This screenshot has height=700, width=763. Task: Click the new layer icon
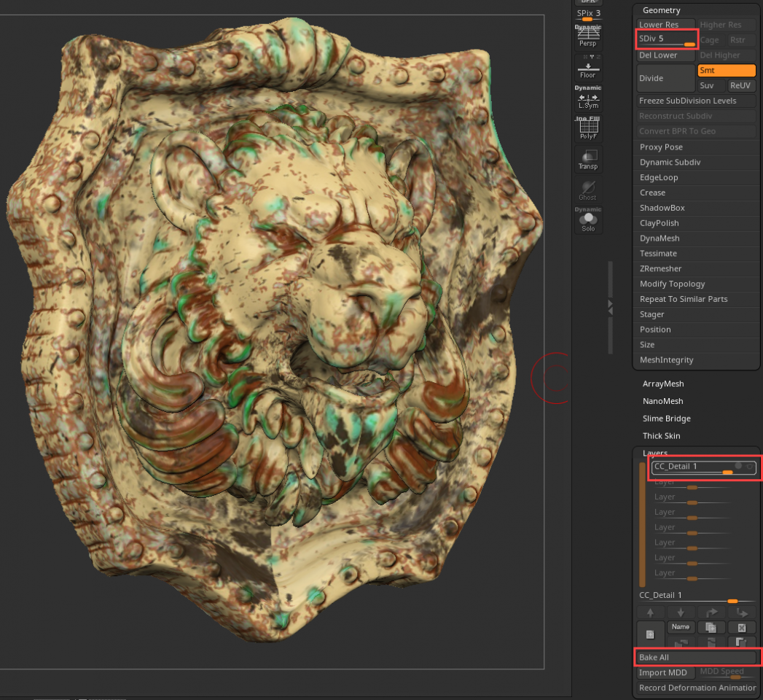pyautogui.click(x=649, y=634)
